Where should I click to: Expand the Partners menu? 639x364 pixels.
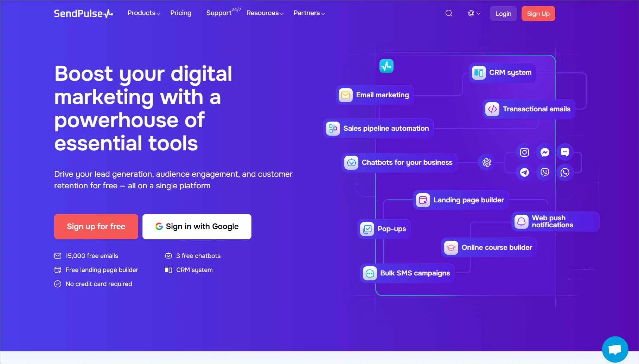[x=309, y=13]
